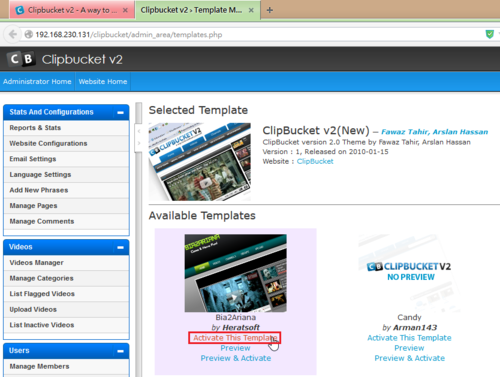The width and height of the screenshot is (500, 377).
Task: Collapse the Users sidebar panel
Action: click(x=120, y=351)
